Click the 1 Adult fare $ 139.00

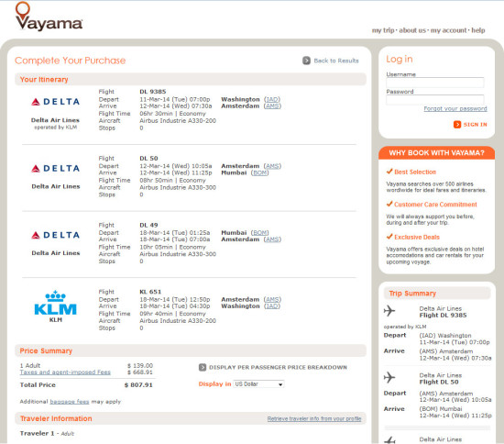click(x=140, y=365)
